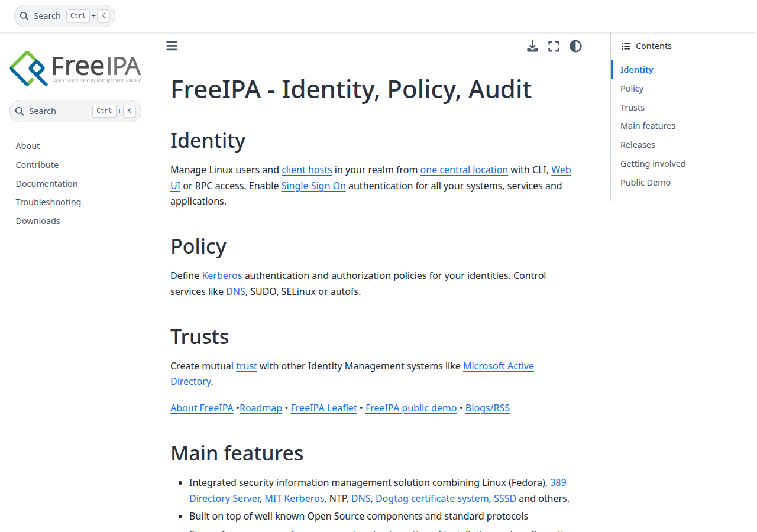
Task: Jump to Releases in Contents
Action: tap(638, 145)
